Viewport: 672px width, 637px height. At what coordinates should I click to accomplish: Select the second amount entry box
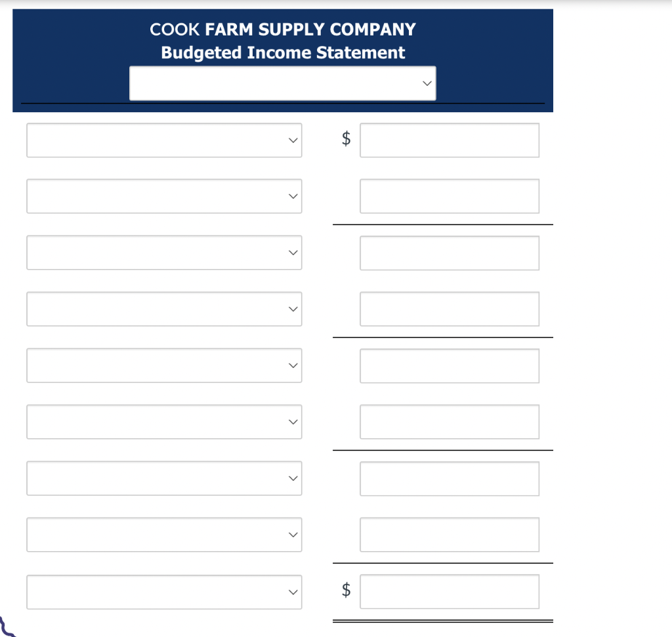(449, 196)
